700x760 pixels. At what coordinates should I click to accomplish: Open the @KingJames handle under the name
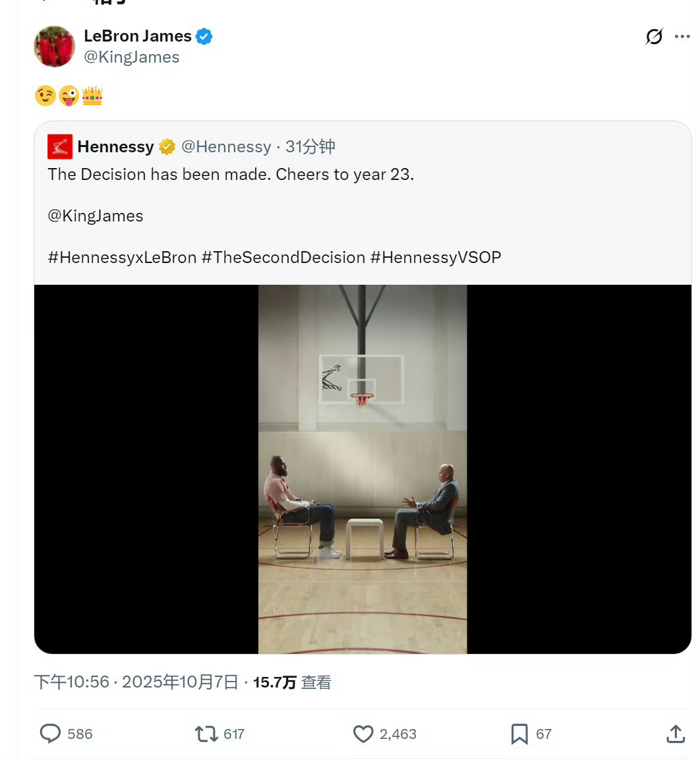131,57
